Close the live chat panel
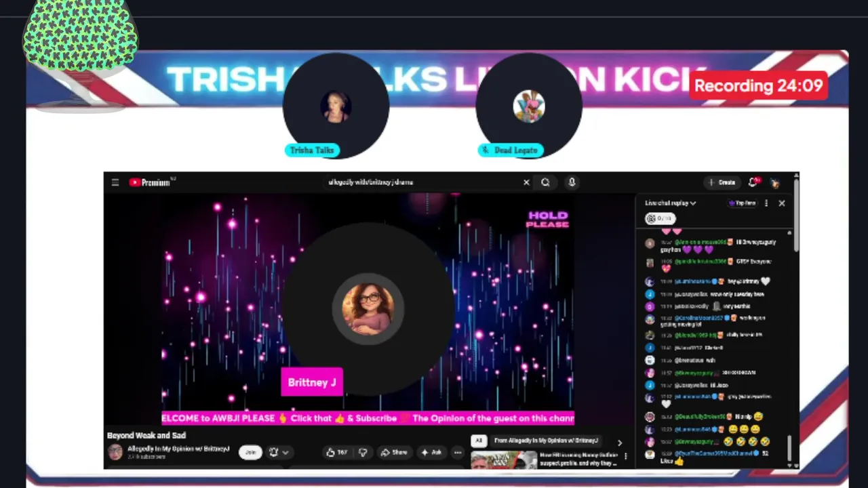 coord(782,203)
